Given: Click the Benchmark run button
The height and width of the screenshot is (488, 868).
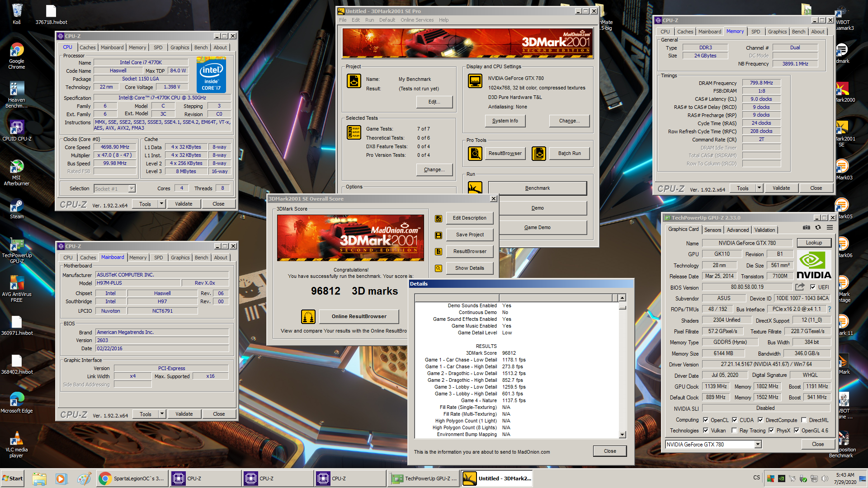Looking at the screenshot, I should tap(537, 188).
